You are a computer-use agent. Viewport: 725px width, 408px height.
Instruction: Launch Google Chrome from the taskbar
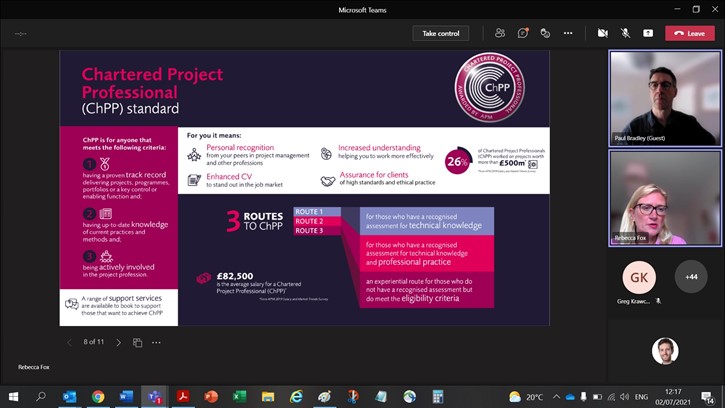(98, 396)
